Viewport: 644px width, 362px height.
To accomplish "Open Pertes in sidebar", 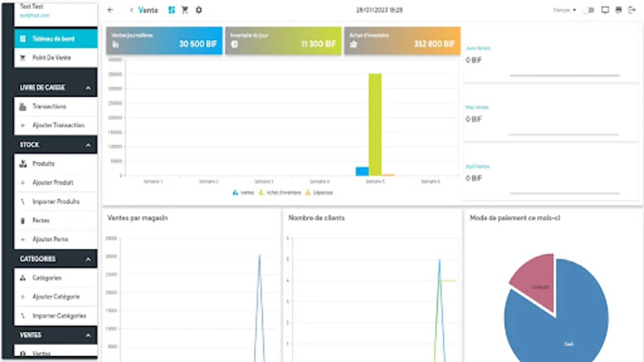I will click(x=56, y=220).
